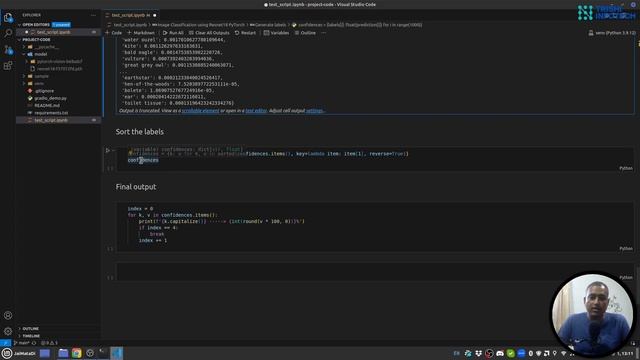The height and width of the screenshot is (360, 640).
Task: Add a new Code cell
Action: [x=114, y=33]
